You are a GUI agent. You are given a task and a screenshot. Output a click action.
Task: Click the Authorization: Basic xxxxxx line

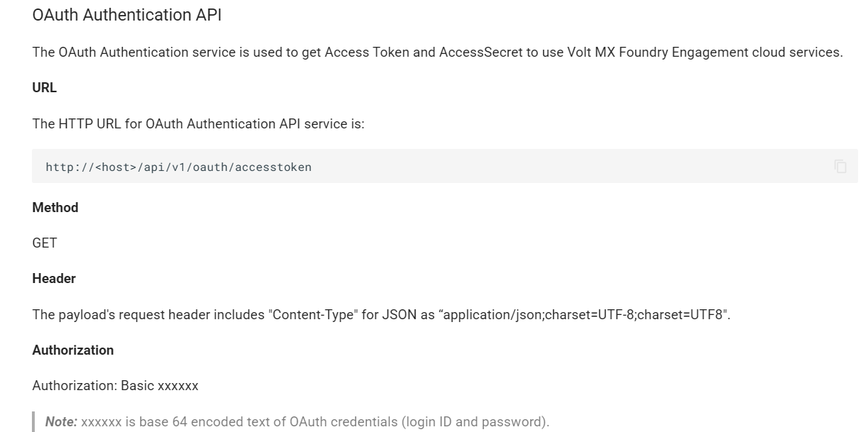coord(116,386)
